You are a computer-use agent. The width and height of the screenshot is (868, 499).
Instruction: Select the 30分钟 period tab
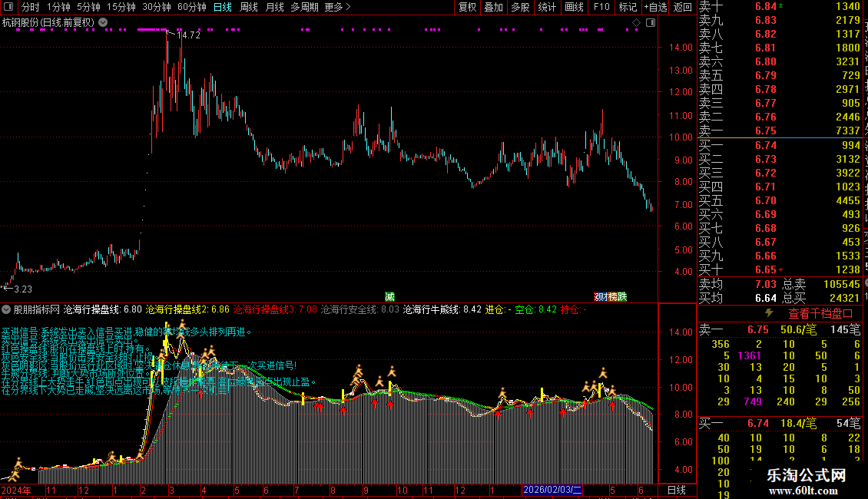[x=157, y=7]
